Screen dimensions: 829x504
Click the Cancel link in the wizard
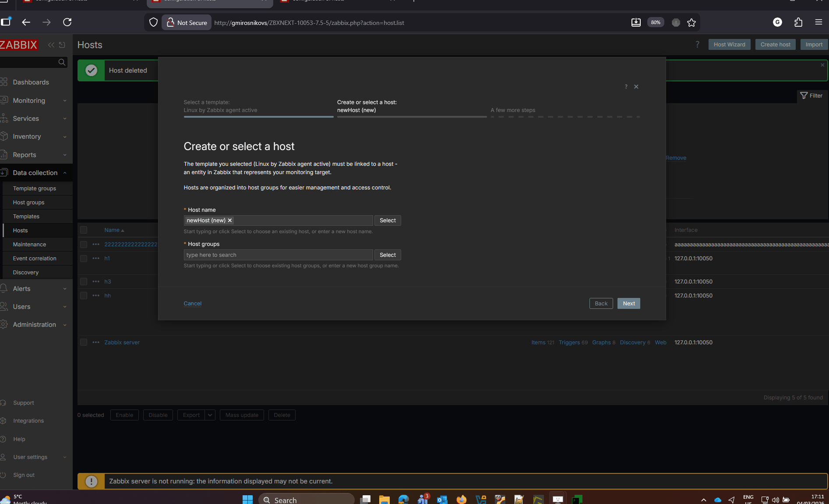(x=193, y=304)
